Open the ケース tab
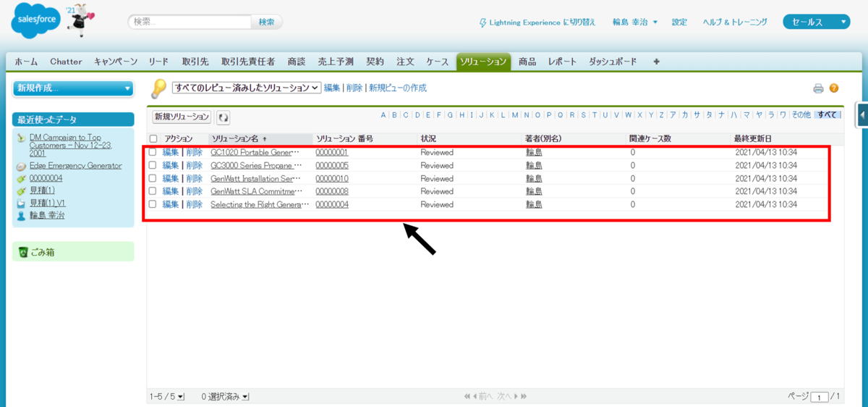The height and width of the screenshot is (407, 868). point(438,62)
